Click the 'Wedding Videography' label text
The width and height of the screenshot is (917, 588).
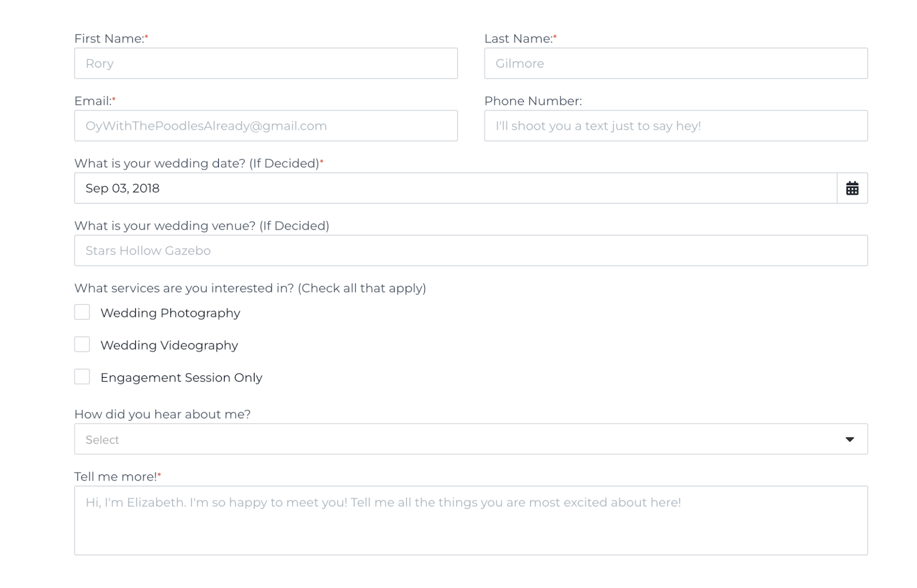coord(169,345)
